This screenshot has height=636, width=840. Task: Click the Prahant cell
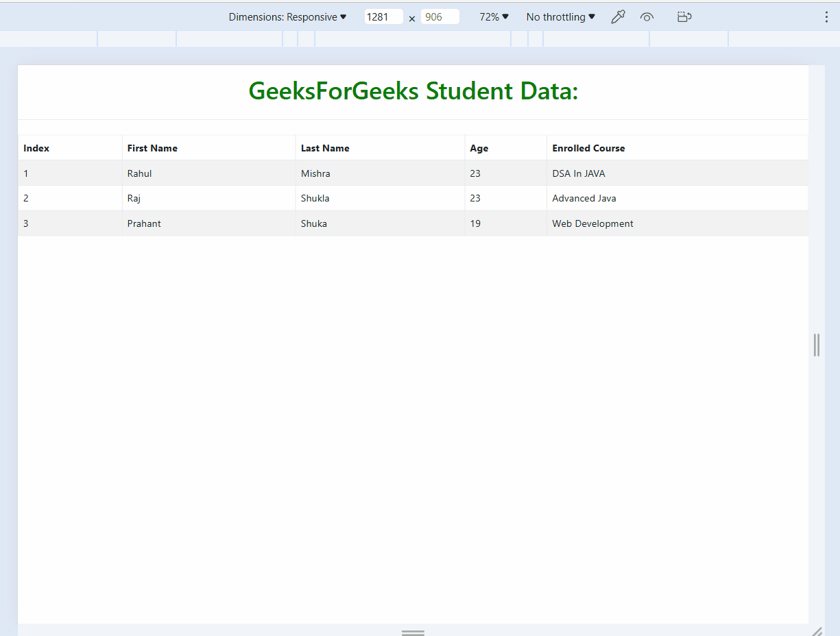coord(208,223)
